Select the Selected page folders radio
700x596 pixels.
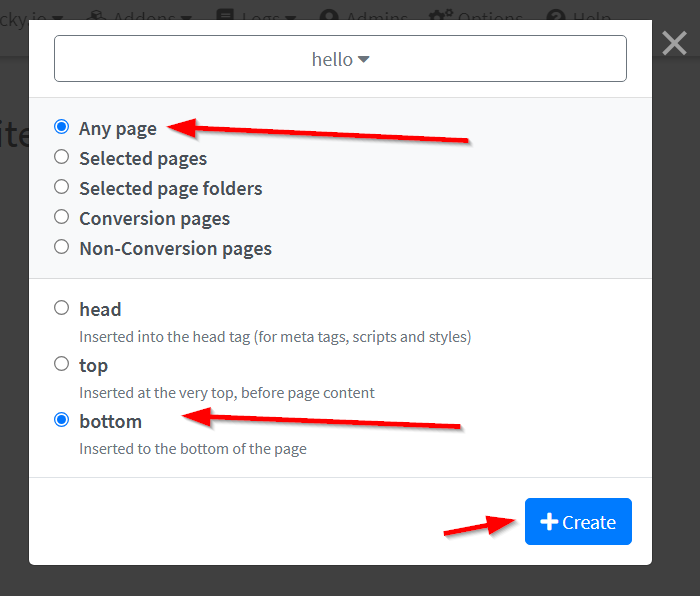click(x=62, y=187)
